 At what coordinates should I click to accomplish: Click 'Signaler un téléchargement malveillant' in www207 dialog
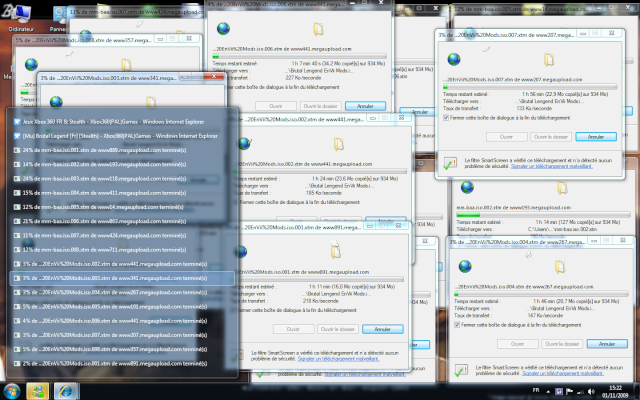point(552,166)
